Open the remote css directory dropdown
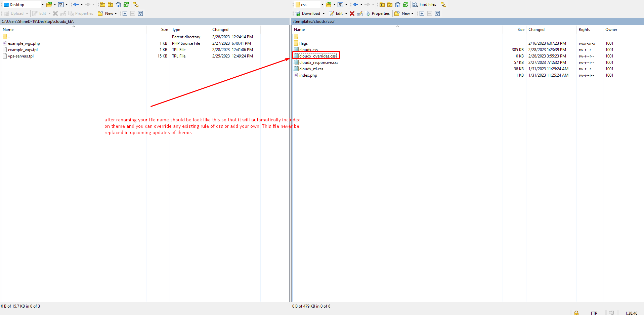This screenshot has height=315, width=644. pyautogui.click(x=322, y=5)
